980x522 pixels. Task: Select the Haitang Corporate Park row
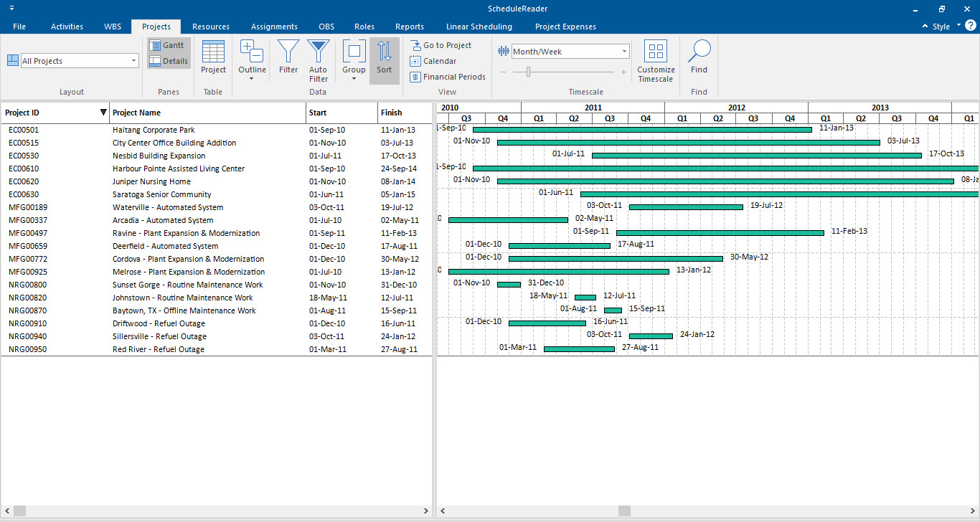(x=217, y=130)
